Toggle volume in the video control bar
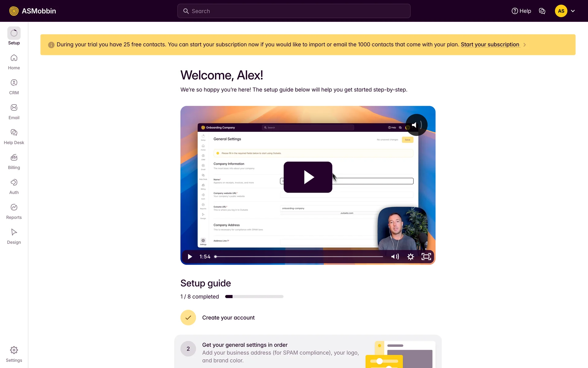 click(395, 257)
